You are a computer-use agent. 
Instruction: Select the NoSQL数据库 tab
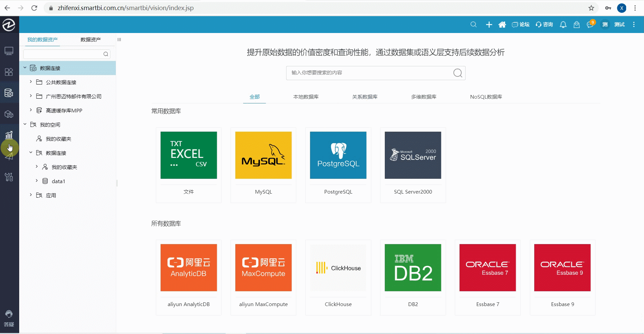486,97
